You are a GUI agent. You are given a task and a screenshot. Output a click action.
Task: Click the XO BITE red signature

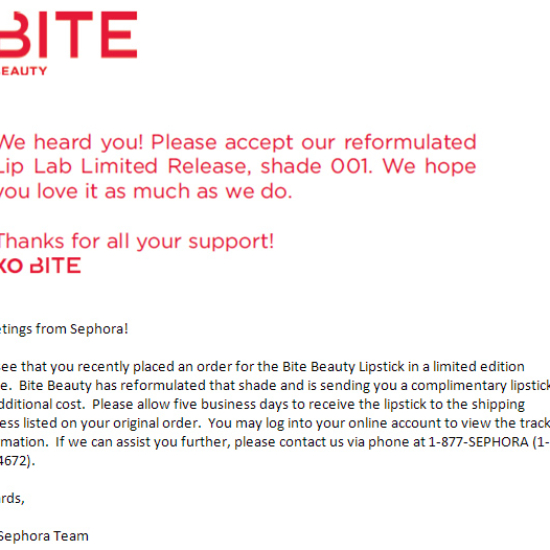click(40, 266)
